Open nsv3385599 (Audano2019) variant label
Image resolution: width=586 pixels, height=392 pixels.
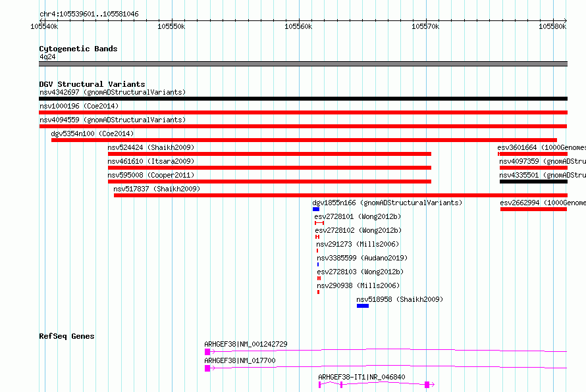tap(362, 258)
